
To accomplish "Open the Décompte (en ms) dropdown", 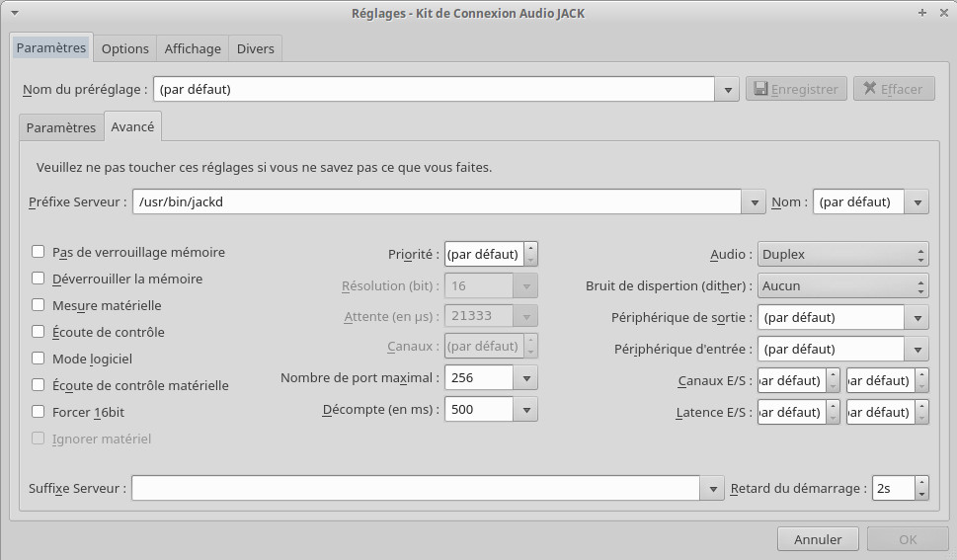I will pyautogui.click(x=526, y=410).
